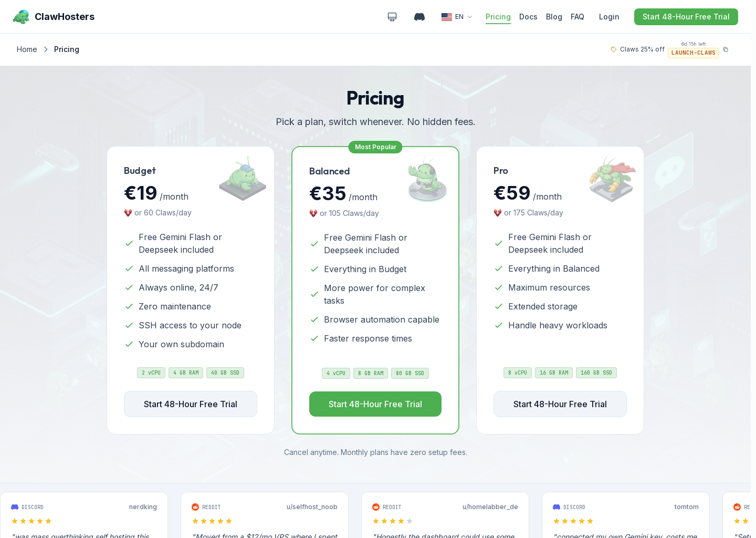This screenshot has height=538, width=756.
Task: Click the Reddit icon on u/homelabber_de's review
Action: coord(376,506)
